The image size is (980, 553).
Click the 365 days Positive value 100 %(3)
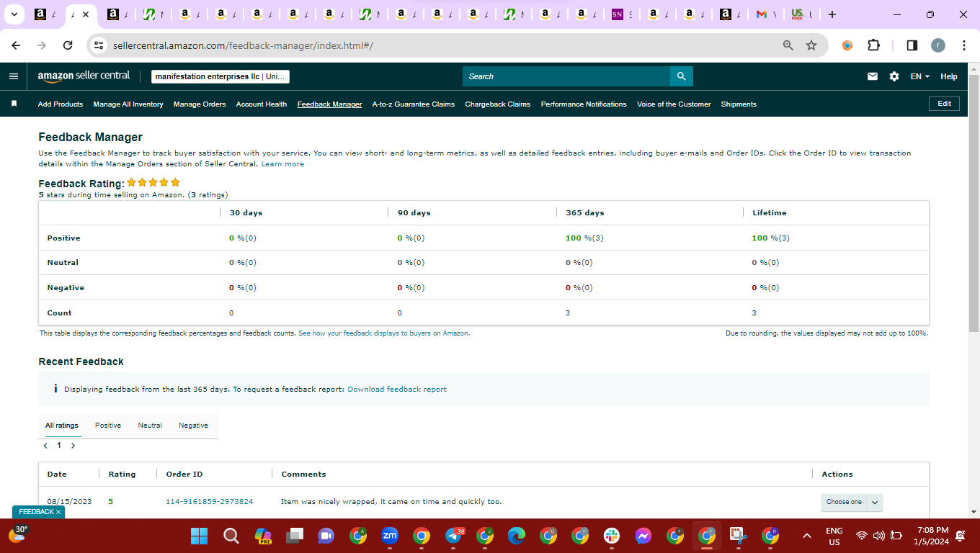(584, 238)
